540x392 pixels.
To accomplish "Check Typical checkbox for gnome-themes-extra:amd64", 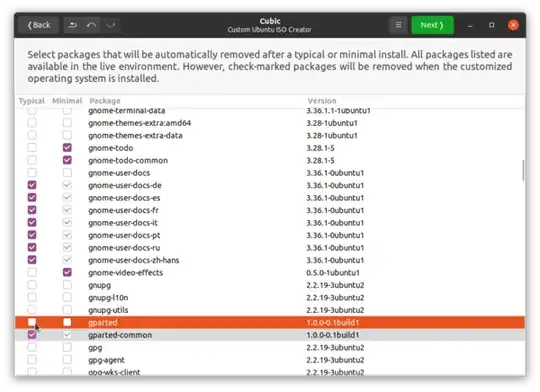I will click(x=32, y=123).
